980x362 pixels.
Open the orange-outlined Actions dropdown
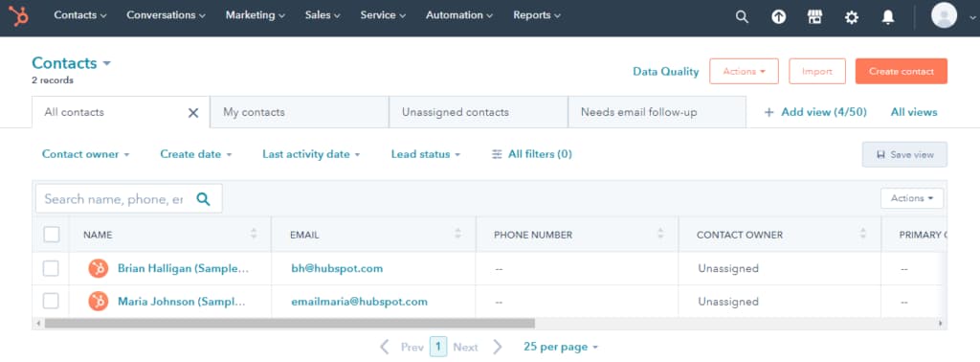point(744,71)
